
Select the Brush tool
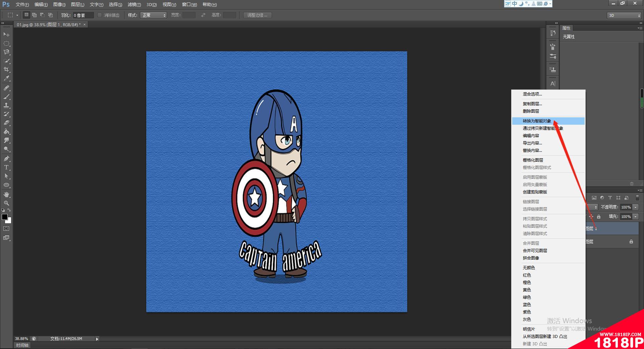point(6,97)
